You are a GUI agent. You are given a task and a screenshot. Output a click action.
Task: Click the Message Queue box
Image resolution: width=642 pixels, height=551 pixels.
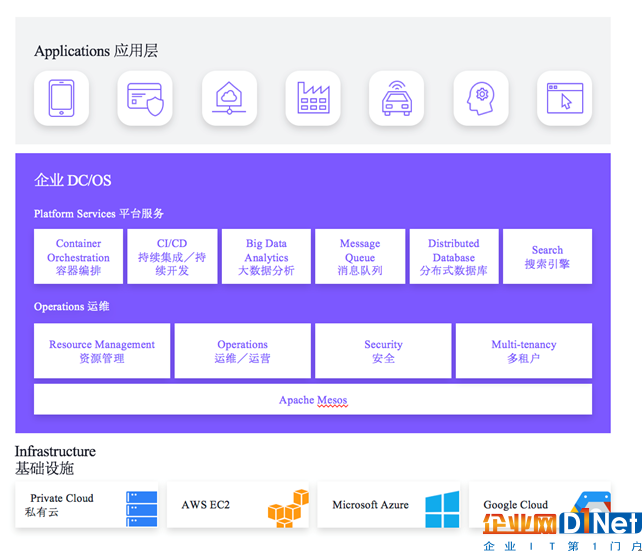(x=360, y=257)
